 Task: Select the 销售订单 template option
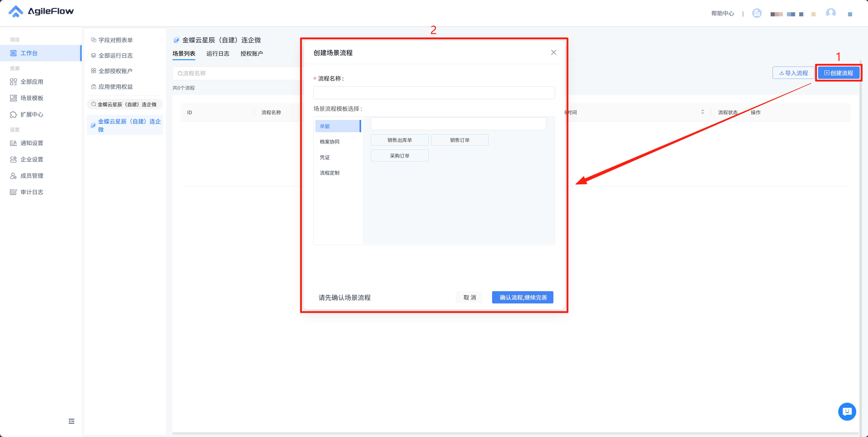pyautogui.click(x=459, y=140)
